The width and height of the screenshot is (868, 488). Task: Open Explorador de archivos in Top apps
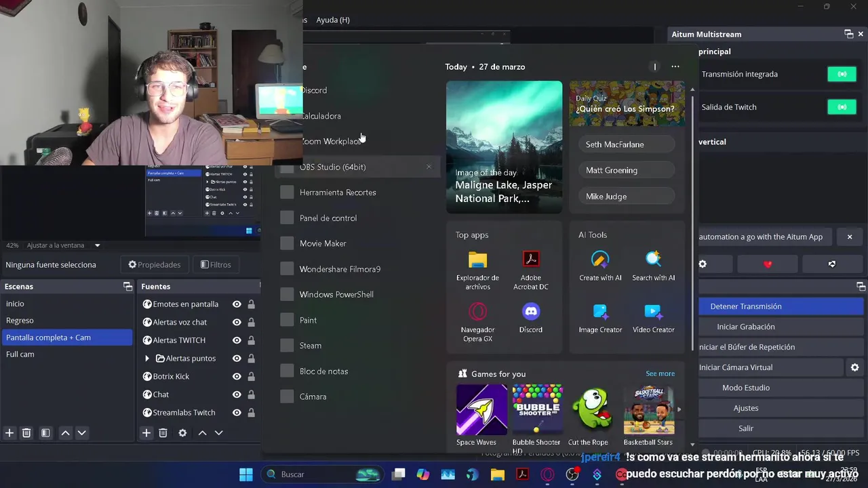pyautogui.click(x=477, y=270)
